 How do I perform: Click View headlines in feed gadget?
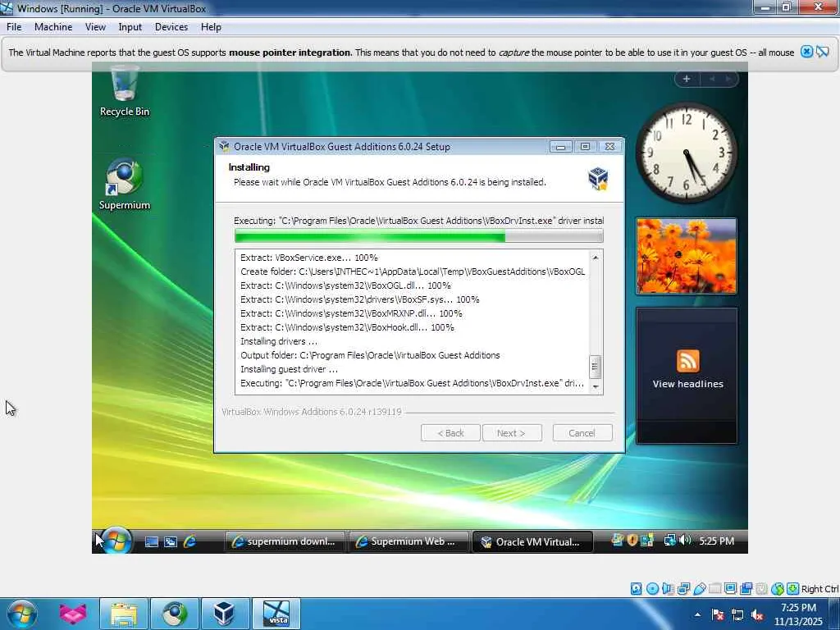coord(688,384)
